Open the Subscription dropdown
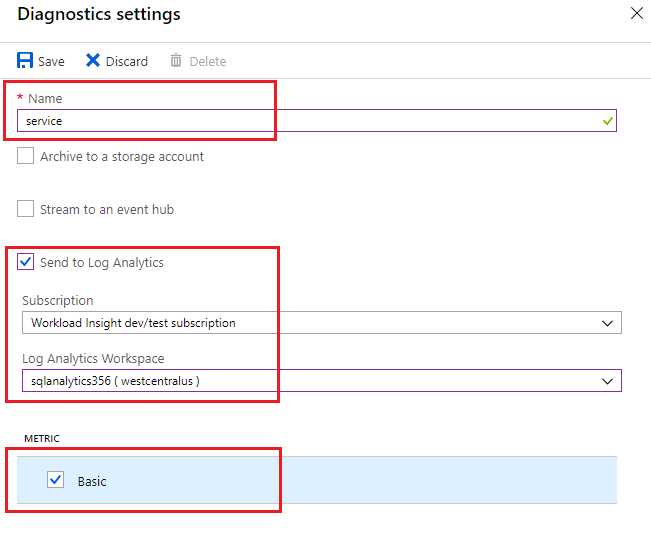Viewport: 651px width, 535px height. click(321, 323)
